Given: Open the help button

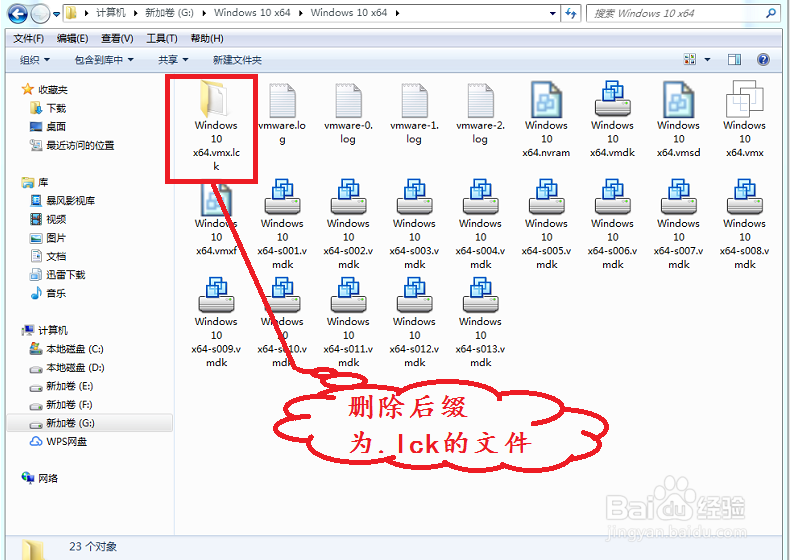Looking at the screenshot, I should (763, 59).
